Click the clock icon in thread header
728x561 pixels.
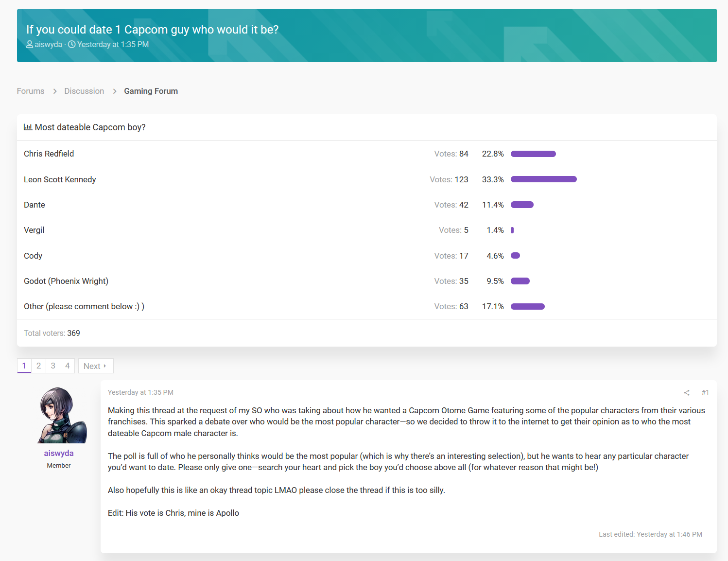coord(71,44)
